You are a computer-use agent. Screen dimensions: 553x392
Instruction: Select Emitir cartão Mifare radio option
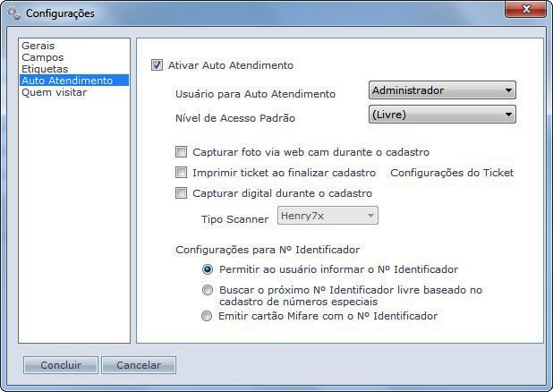coord(208,316)
